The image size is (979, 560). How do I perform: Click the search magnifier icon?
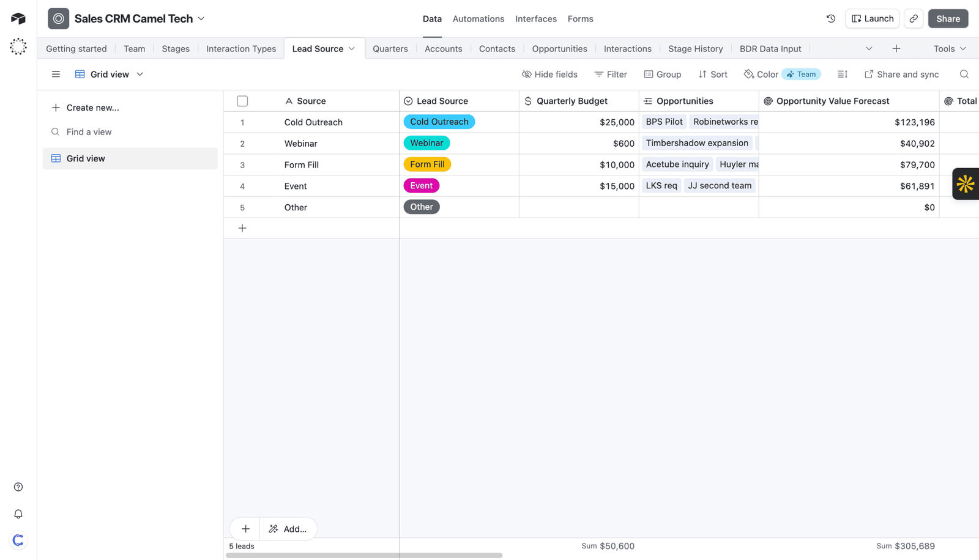[x=964, y=74]
